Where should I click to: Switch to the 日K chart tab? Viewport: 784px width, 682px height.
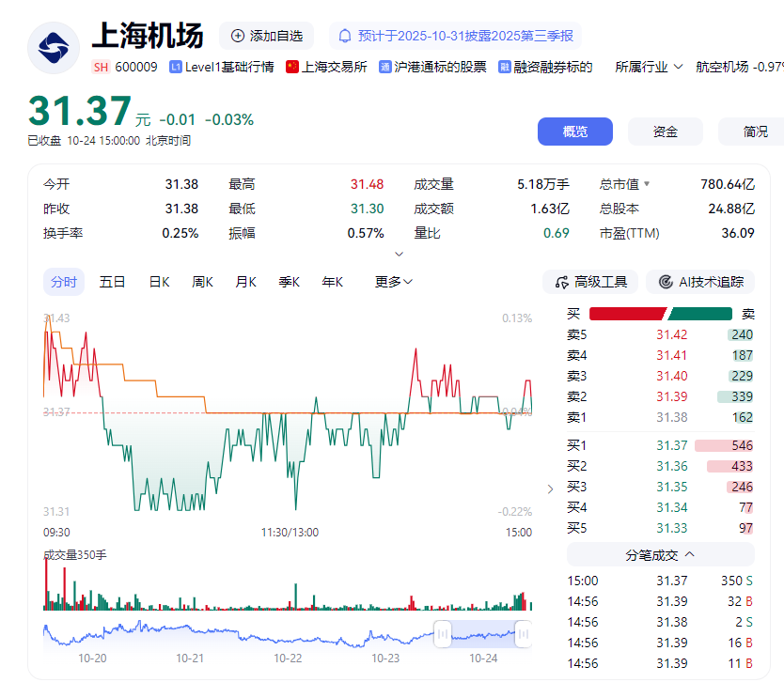(159, 281)
